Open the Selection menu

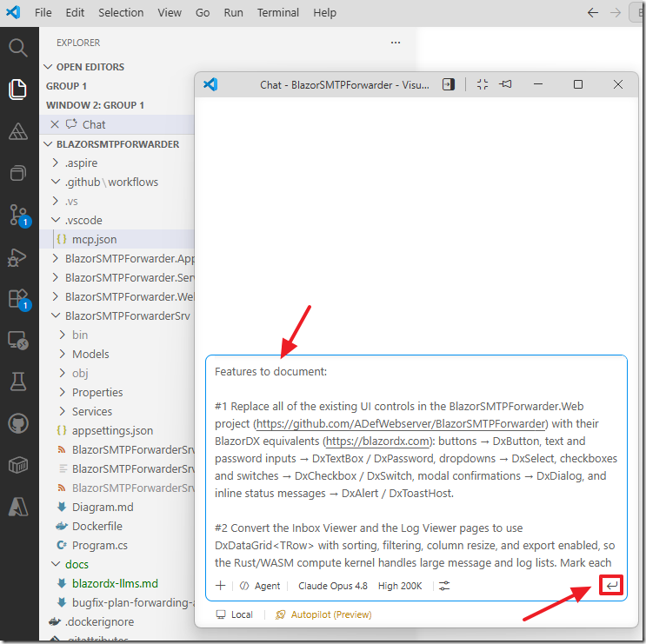[121, 13]
